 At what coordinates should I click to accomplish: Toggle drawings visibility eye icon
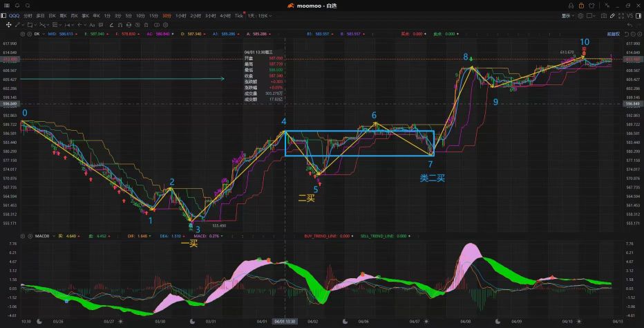pos(138,25)
